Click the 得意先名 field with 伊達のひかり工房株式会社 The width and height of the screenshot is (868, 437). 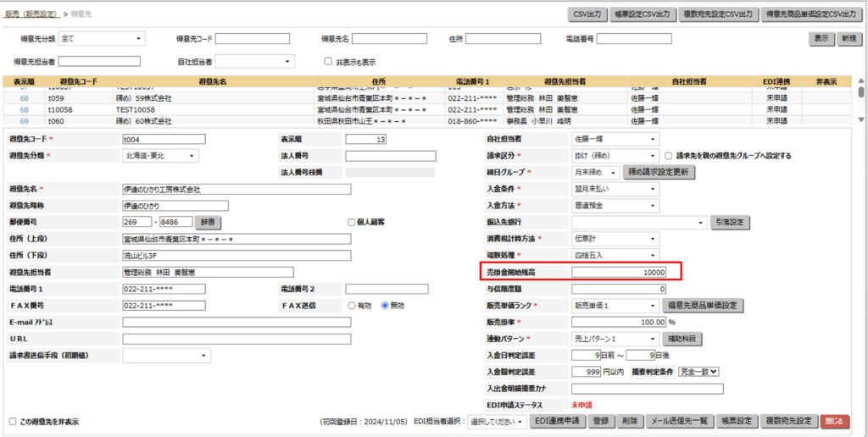tap(236, 189)
